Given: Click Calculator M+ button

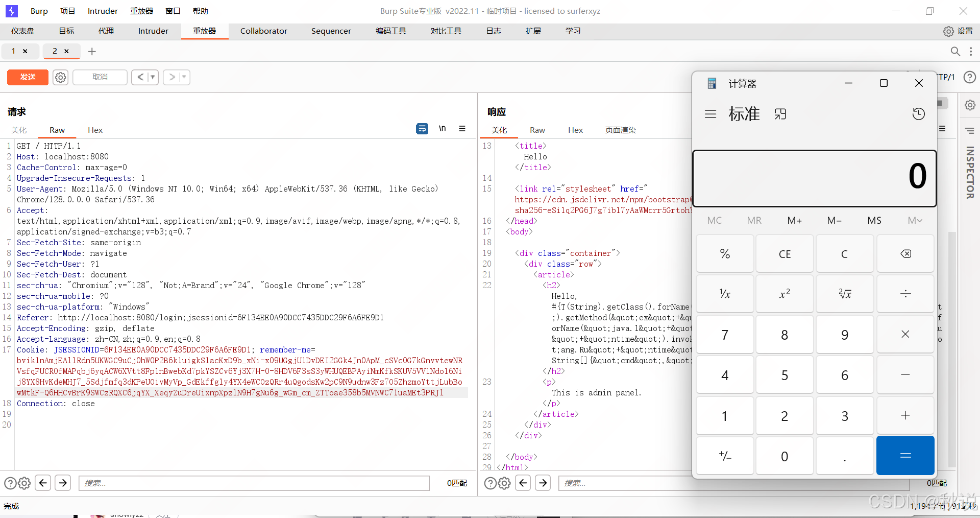Looking at the screenshot, I should pyautogui.click(x=794, y=221).
